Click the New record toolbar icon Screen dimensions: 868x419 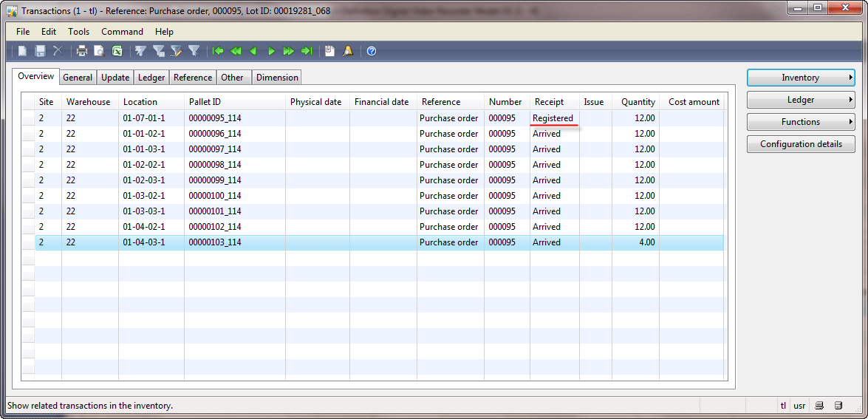(x=23, y=51)
